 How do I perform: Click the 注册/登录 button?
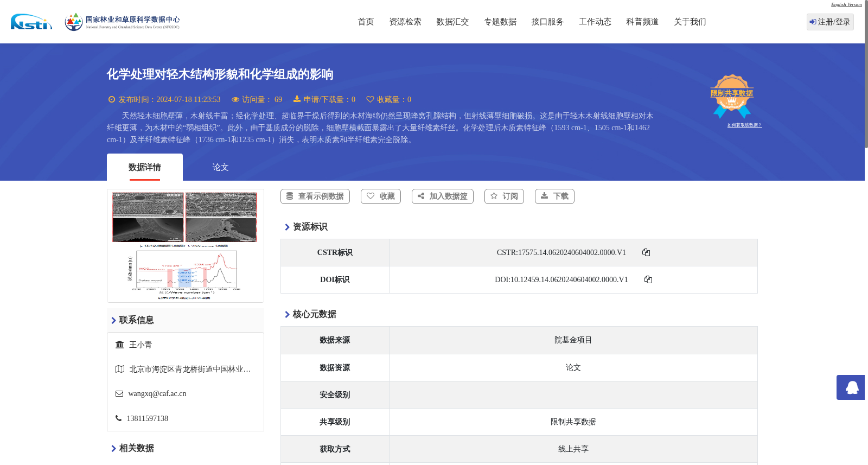[x=830, y=22]
